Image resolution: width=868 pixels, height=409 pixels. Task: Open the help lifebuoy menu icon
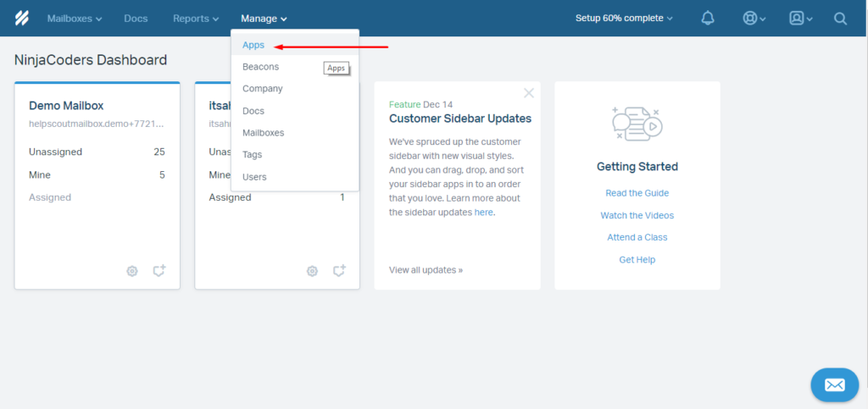[x=754, y=19]
